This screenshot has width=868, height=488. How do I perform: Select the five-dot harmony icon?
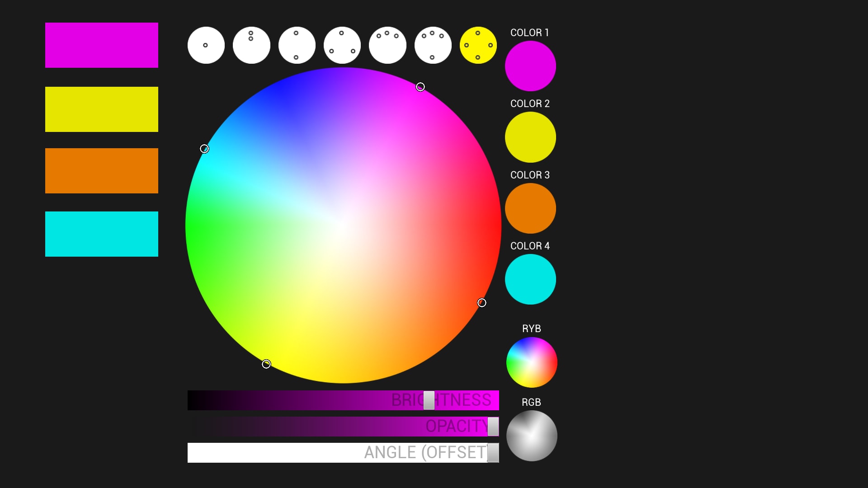click(x=478, y=45)
